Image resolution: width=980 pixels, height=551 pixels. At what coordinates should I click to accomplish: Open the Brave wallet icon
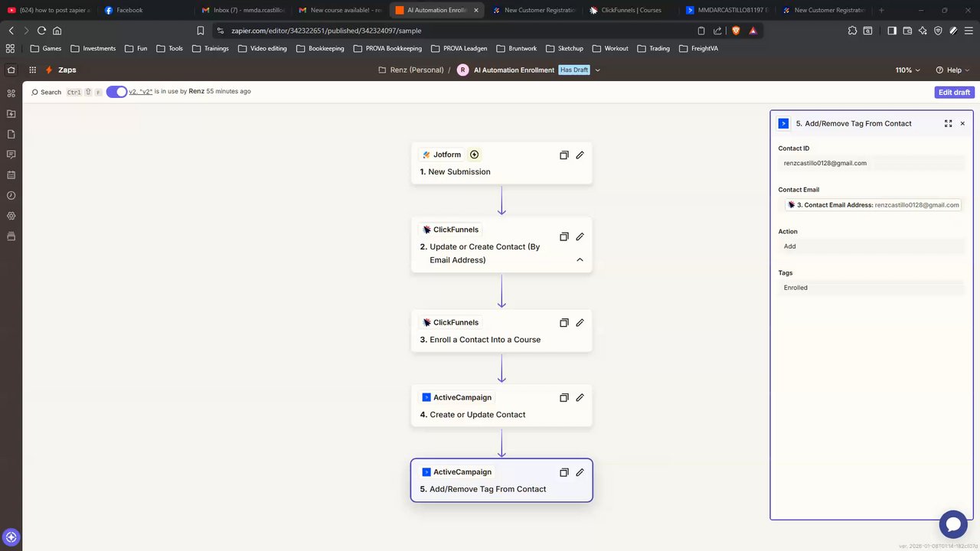907,31
